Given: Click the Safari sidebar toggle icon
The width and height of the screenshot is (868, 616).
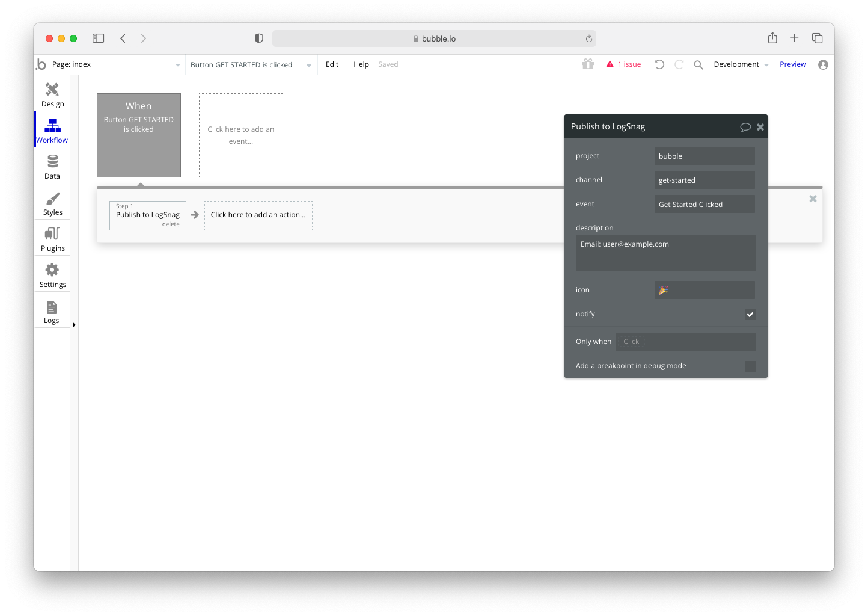Looking at the screenshot, I should click(99, 38).
